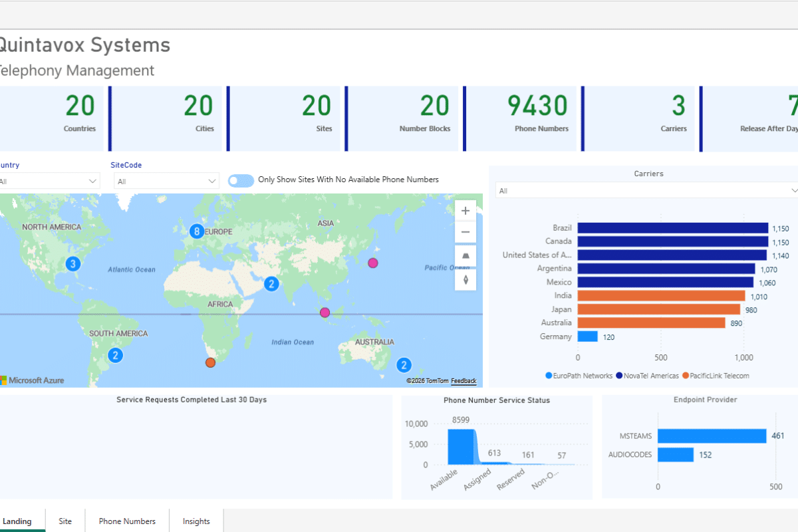Zoom out on the map
Viewport: 798px width, 532px height.
465,232
